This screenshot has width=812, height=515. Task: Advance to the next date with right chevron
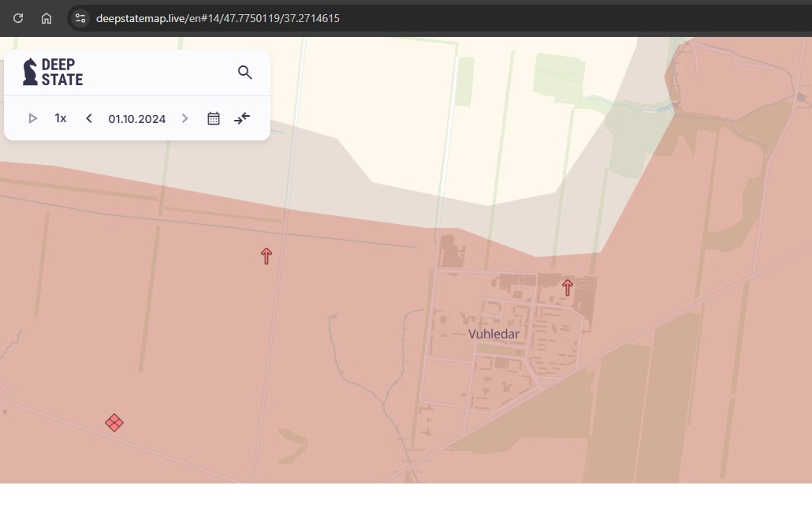(185, 118)
